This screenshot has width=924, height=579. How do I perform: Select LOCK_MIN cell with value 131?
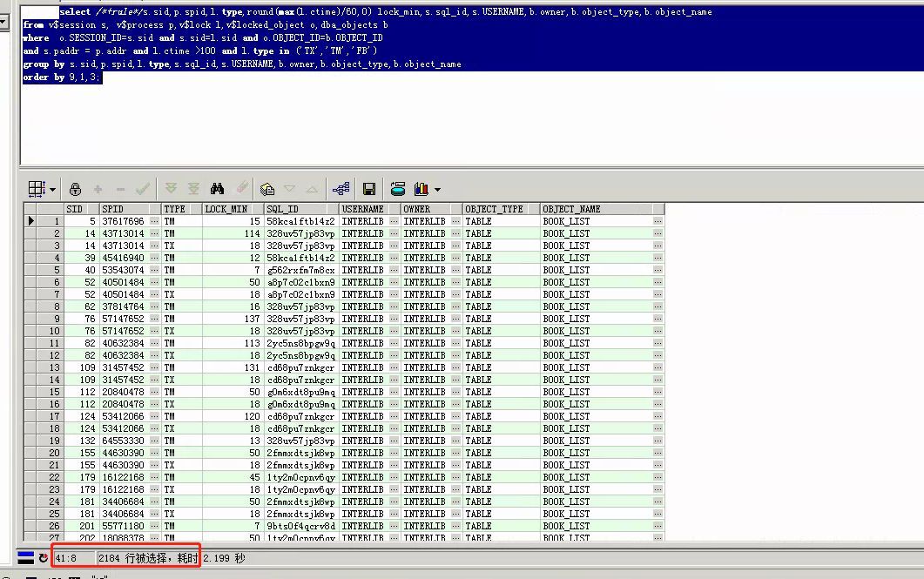(x=233, y=367)
